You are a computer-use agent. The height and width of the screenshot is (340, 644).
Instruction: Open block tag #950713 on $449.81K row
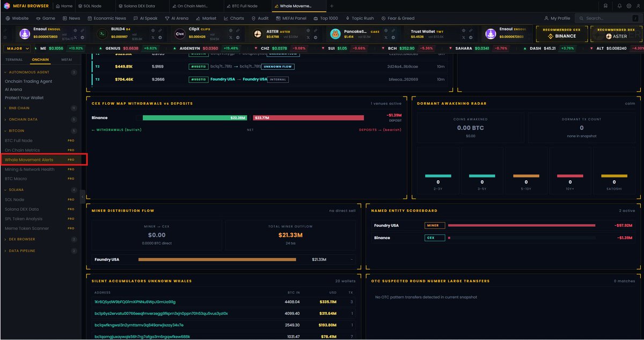(x=198, y=66)
